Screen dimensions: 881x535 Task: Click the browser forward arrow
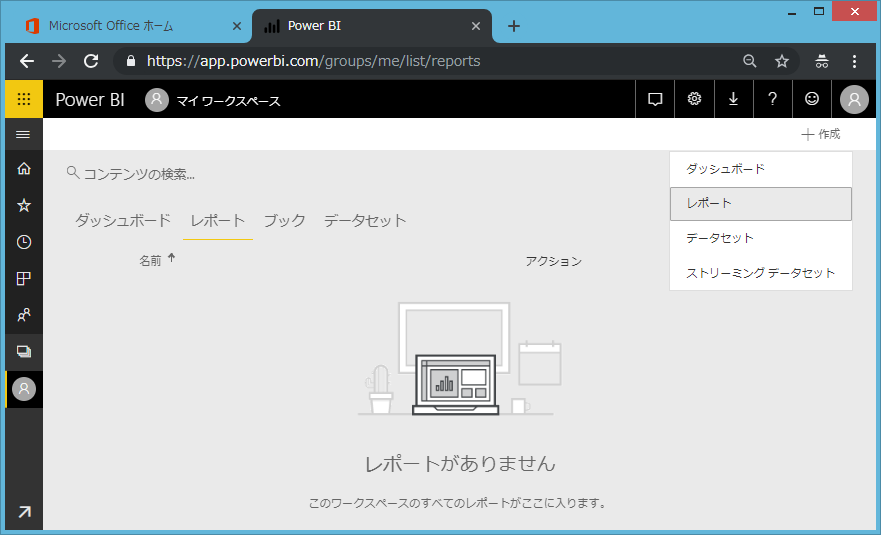click(x=59, y=61)
